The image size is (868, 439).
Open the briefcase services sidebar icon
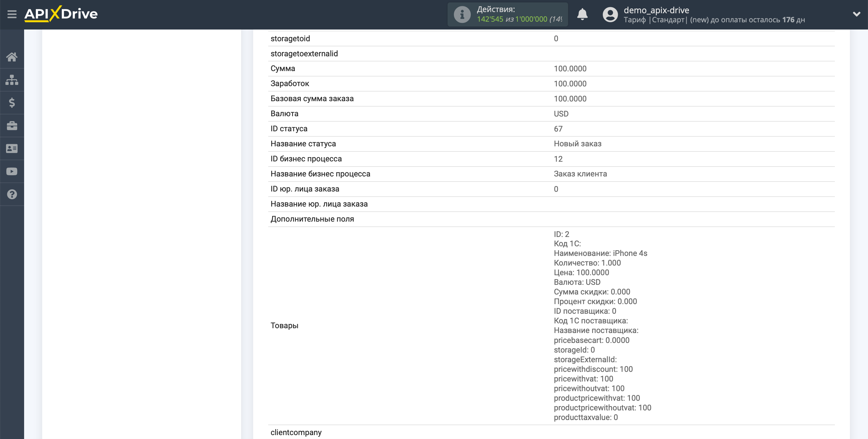click(12, 126)
